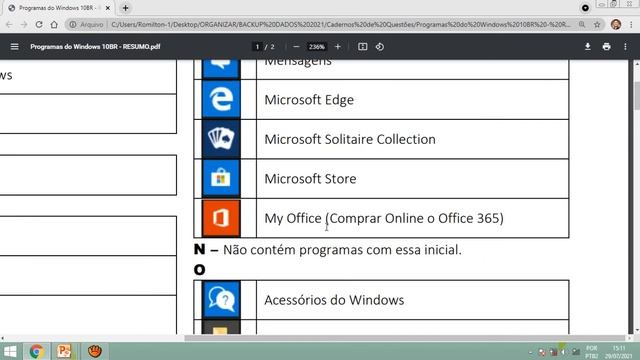This screenshot has height=360, width=640.
Task: Open the PDF sidebar menu hamburger icon
Action: 14,47
